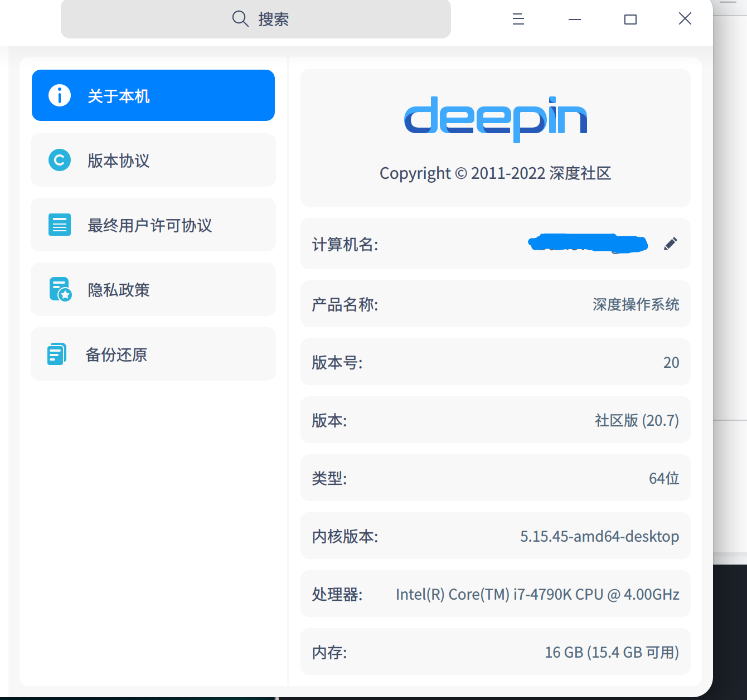
Task: Select the 64位 type value
Action: point(664,478)
